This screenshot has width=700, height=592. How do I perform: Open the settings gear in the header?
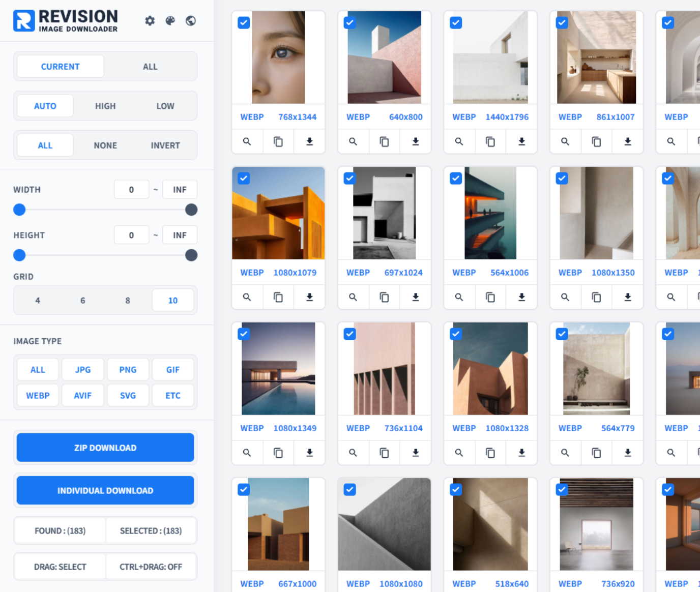click(150, 21)
